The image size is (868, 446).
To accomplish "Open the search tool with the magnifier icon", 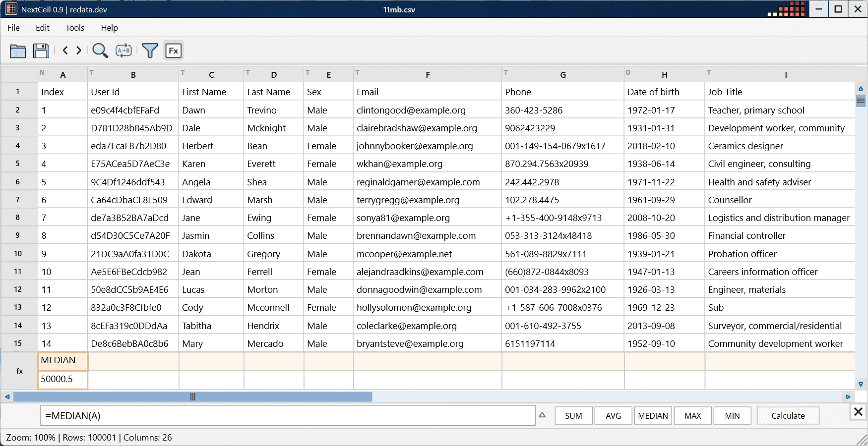I will 101,50.
